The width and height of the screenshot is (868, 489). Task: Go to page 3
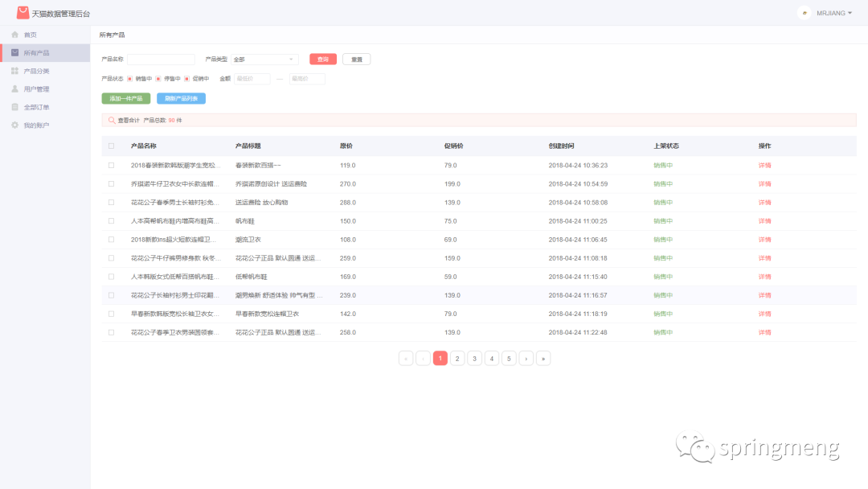474,358
